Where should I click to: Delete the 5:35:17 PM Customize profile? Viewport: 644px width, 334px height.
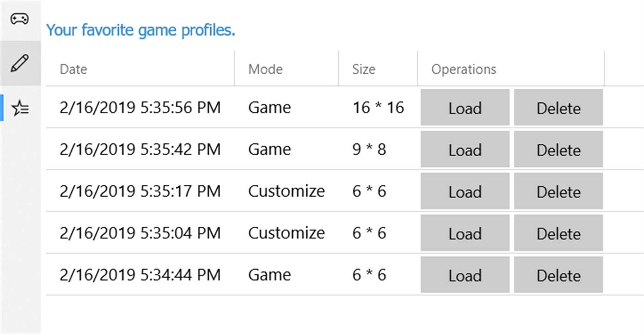click(x=558, y=192)
